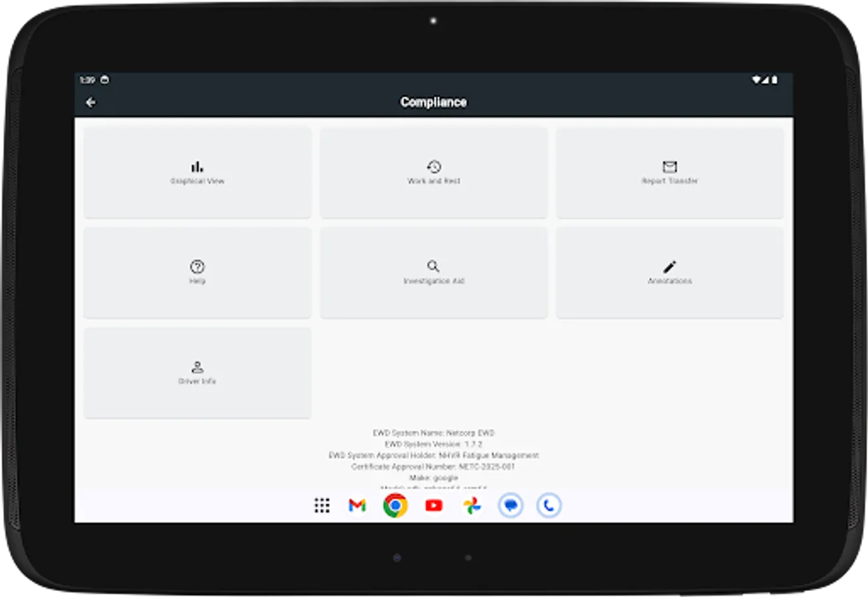Select the Investigation Aid magnifier icon

click(433, 267)
